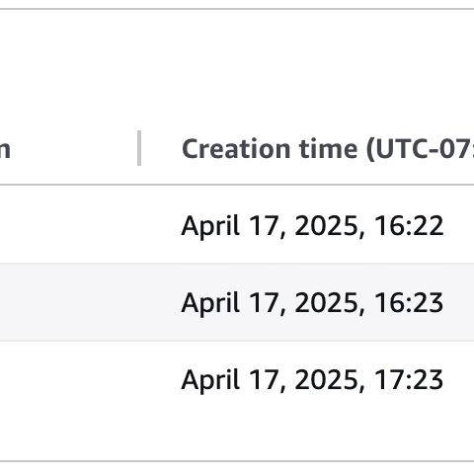The height and width of the screenshot is (476, 474).
Task: Click empty space below the 17:23 row
Action: (237, 439)
